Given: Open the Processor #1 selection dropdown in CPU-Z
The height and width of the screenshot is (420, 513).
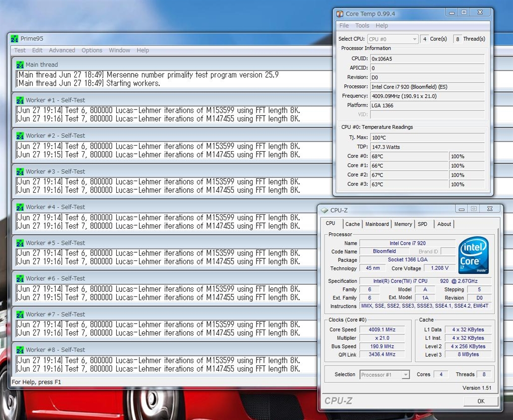Looking at the screenshot, I should (x=384, y=374).
